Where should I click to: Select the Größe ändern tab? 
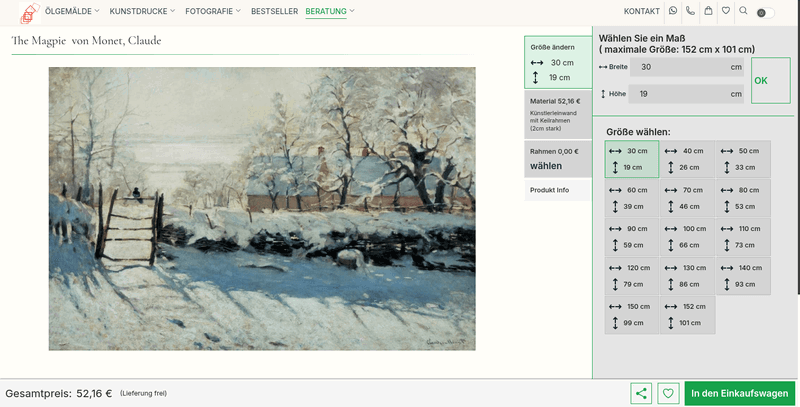[x=558, y=62]
